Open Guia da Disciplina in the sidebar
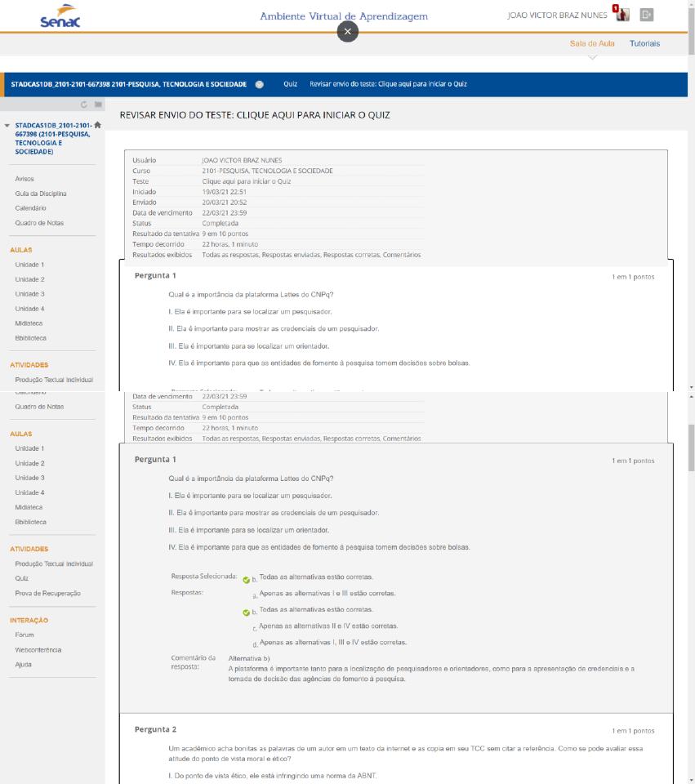The height and width of the screenshot is (784, 695). (40, 194)
